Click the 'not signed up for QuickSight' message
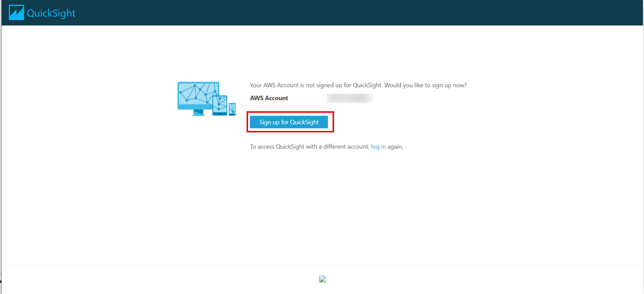Image resolution: width=644 pixels, height=294 pixels. 358,85
